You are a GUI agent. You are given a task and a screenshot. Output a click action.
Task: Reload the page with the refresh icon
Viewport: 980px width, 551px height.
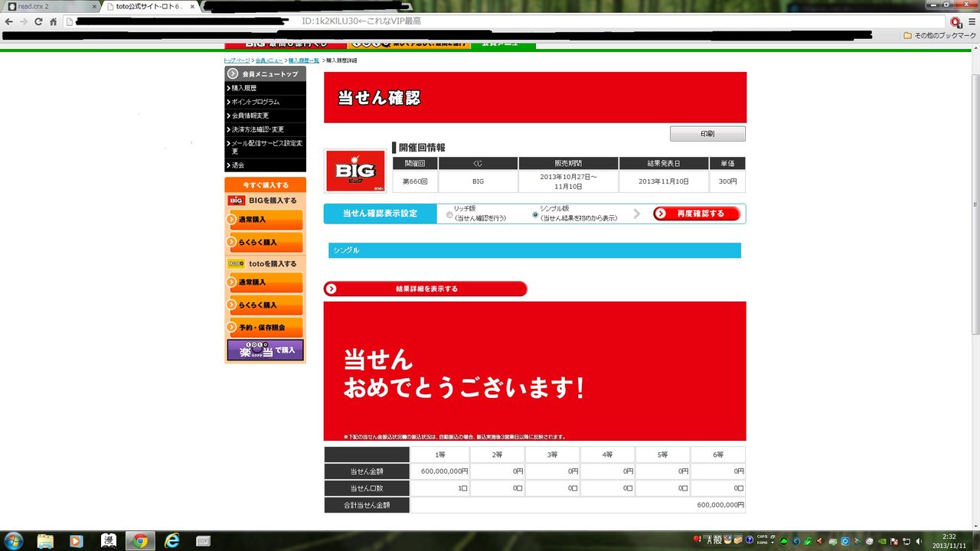tap(38, 21)
